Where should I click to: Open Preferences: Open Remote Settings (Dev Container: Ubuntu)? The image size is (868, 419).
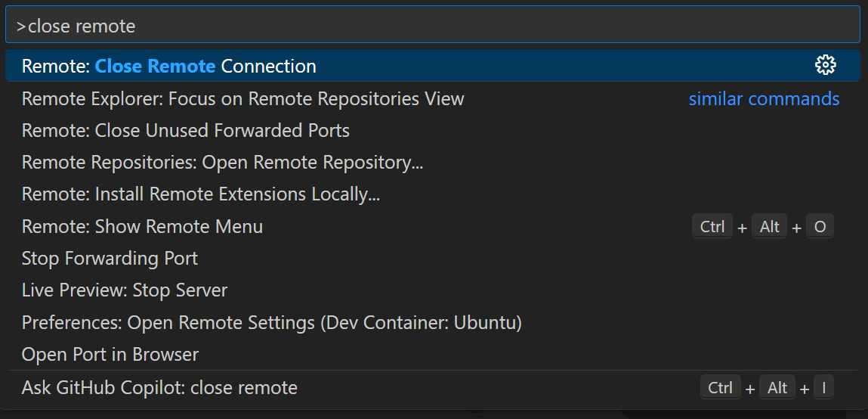pyautogui.click(x=272, y=323)
